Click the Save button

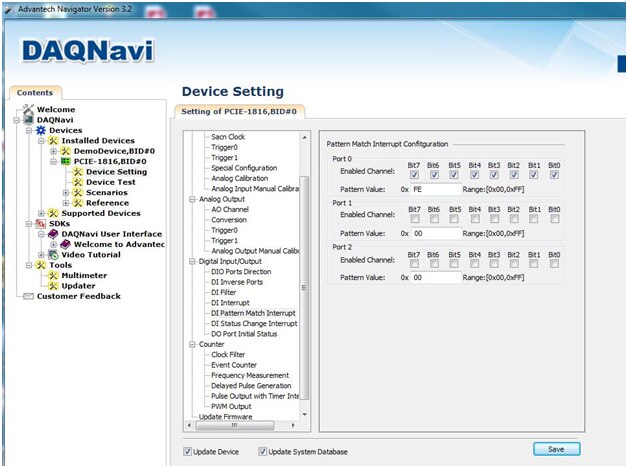[x=556, y=449]
